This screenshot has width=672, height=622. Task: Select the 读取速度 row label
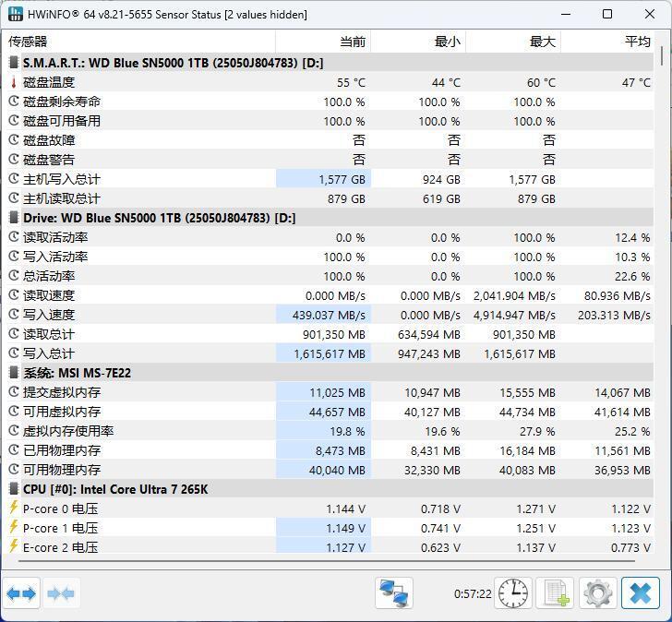[x=49, y=295]
